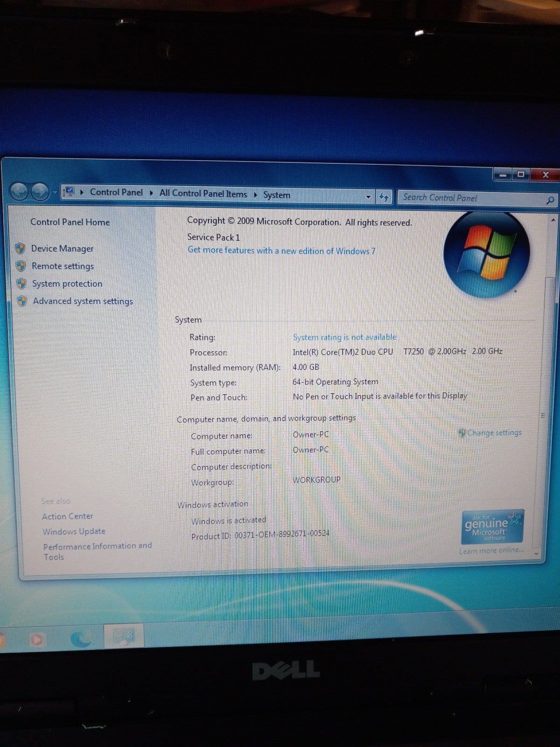The width and height of the screenshot is (560, 747).
Task: Click the Service Pack 1 text
Action: click(213, 237)
